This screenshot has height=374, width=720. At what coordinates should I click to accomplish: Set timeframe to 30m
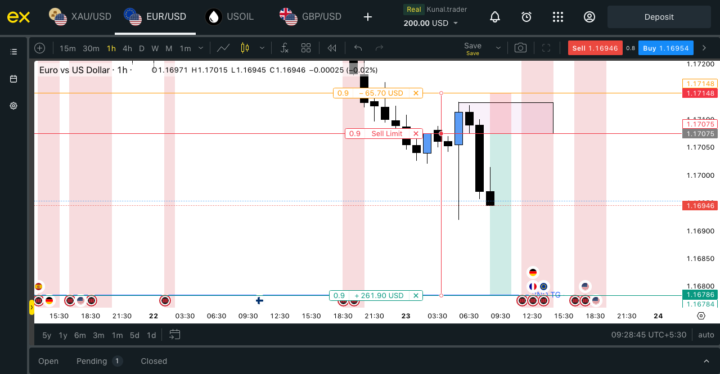91,48
